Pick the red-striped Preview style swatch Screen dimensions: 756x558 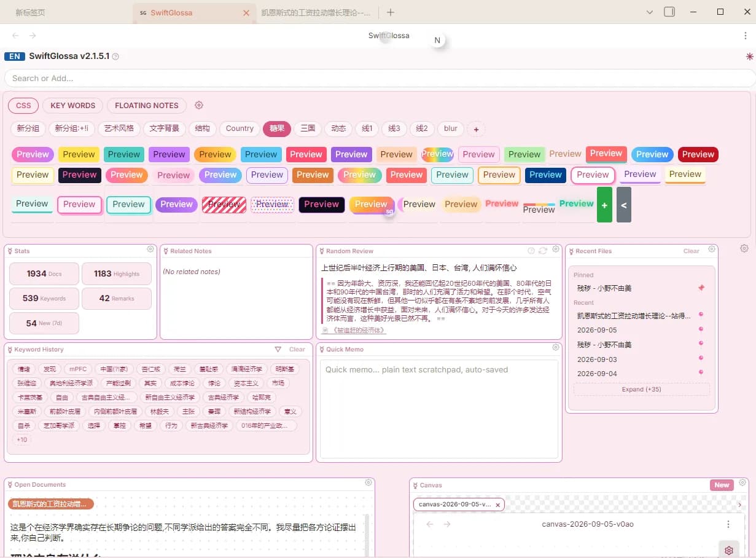click(224, 204)
